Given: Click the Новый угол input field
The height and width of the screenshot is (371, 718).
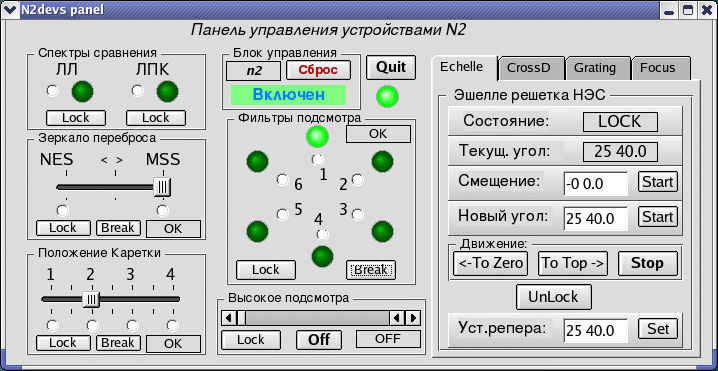Looking at the screenshot, I should click(596, 219).
